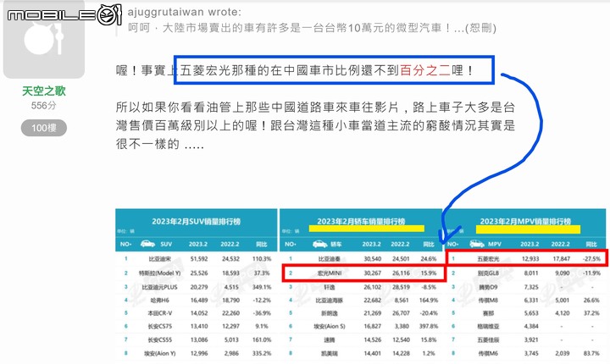This screenshot has width=610, height=364.
Task: Click the SUV car icon in table header
Action: (x=147, y=244)
